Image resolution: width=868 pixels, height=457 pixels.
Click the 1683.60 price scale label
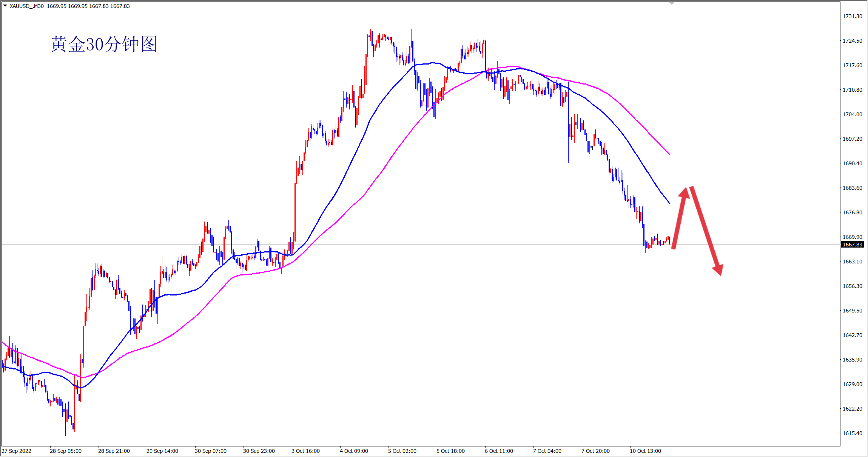pos(853,188)
